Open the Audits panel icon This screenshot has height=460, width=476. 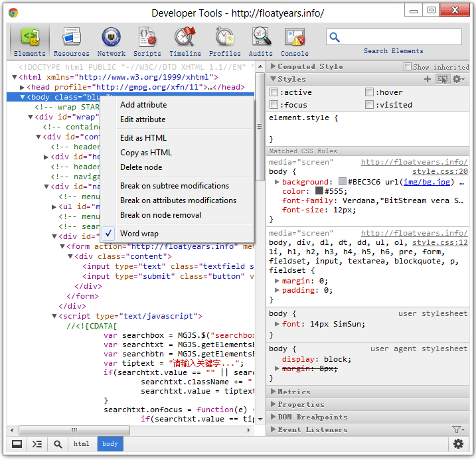tap(261, 37)
